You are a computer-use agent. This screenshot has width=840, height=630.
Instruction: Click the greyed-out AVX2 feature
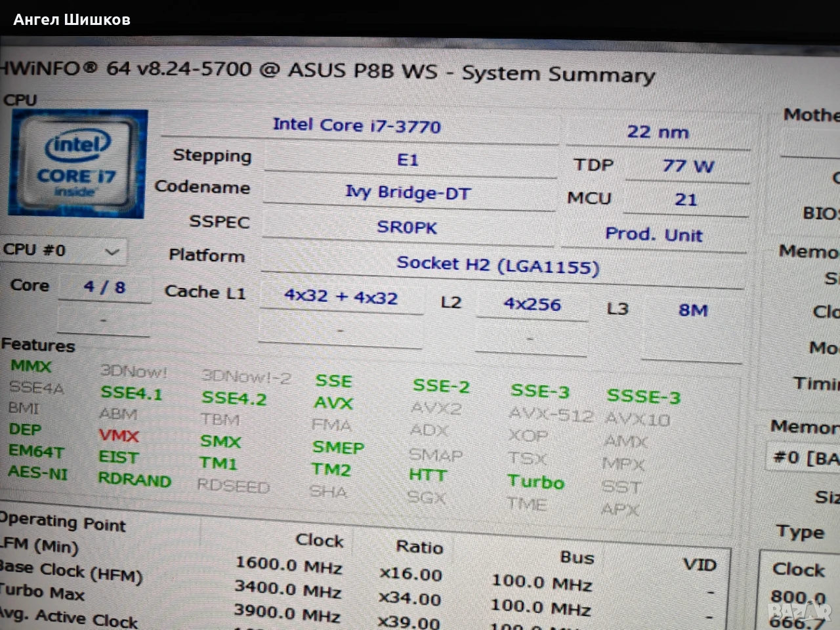pyautogui.click(x=436, y=409)
